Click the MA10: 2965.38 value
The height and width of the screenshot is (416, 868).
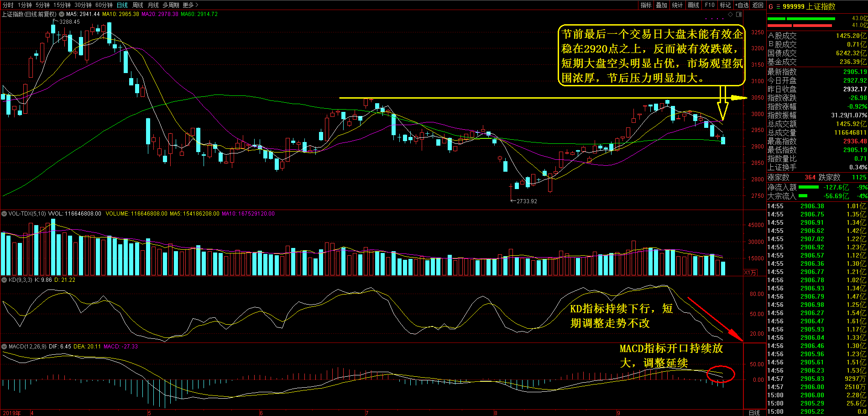(x=120, y=14)
